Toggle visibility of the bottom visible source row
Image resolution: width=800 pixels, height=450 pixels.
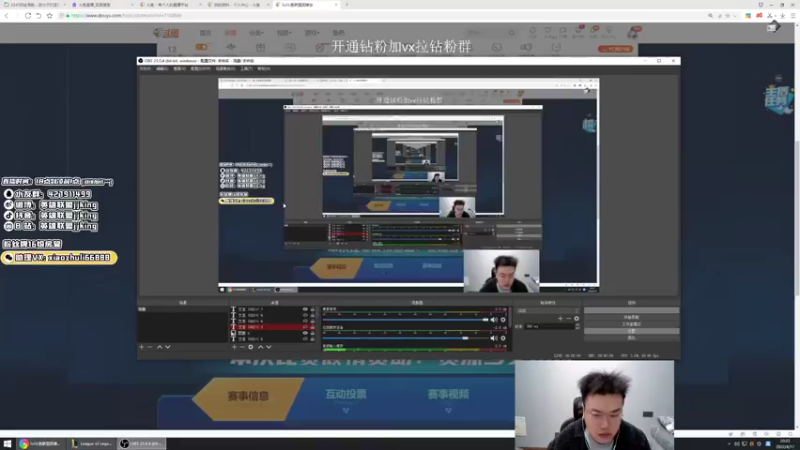point(305,339)
